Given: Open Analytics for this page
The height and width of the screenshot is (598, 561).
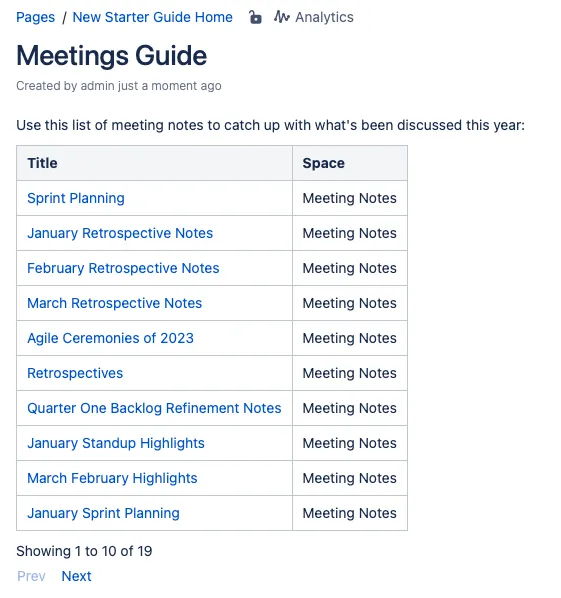Looking at the screenshot, I should tap(324, 17).
